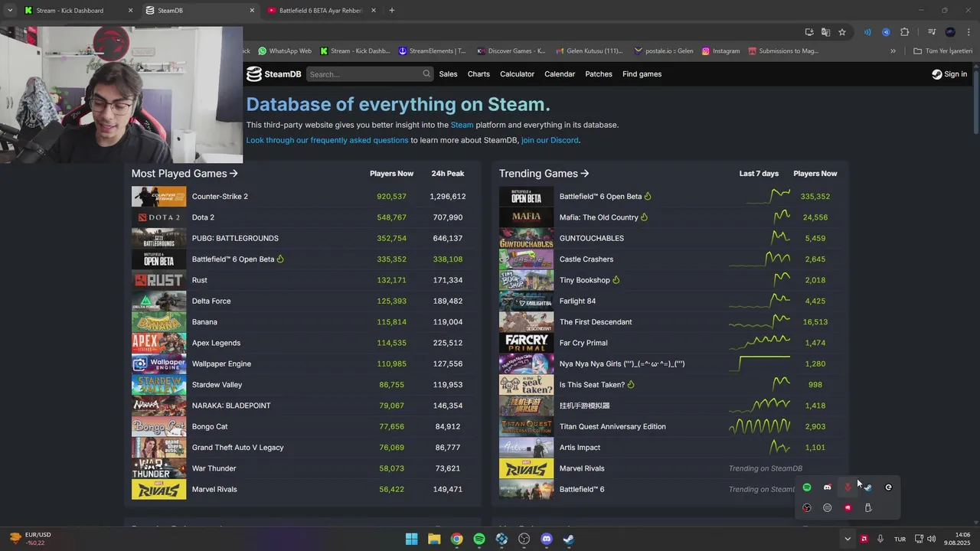
Task: Open the media control icon
Action: (932, 32)
